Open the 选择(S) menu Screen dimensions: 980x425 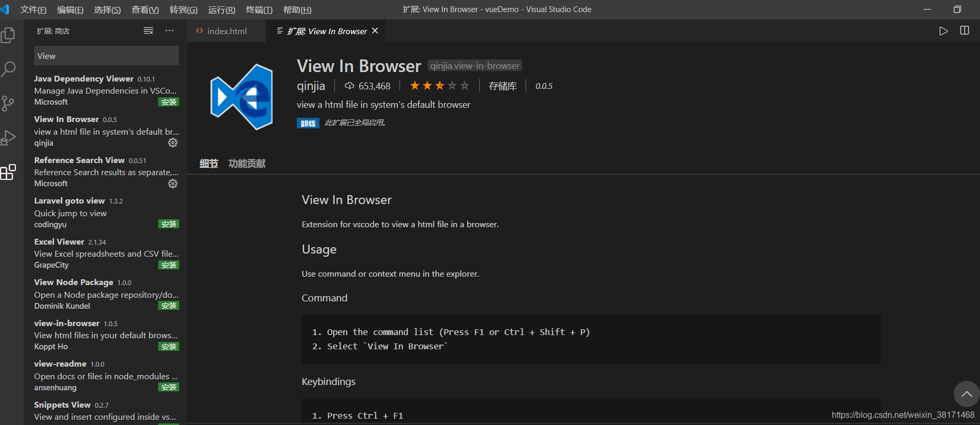click(x=107, y=9)
